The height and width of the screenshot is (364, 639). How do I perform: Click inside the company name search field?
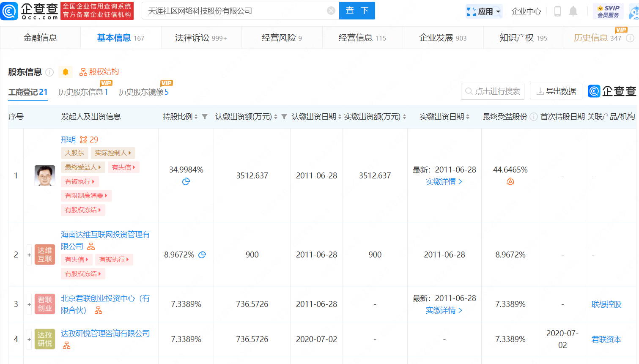click(x=237, y=11)
